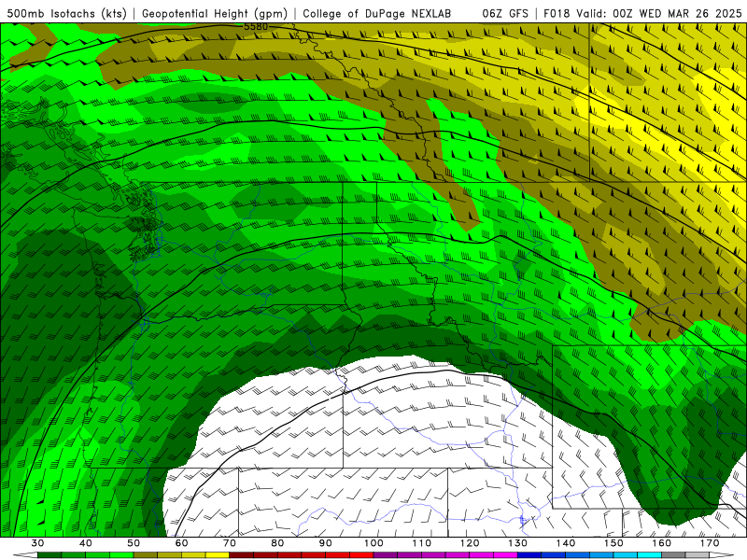Select the bright red 95-100 kt legend swatch
The height and width of the screenshot is (560, 747).
pyautogui.click(x=361, y=555)
